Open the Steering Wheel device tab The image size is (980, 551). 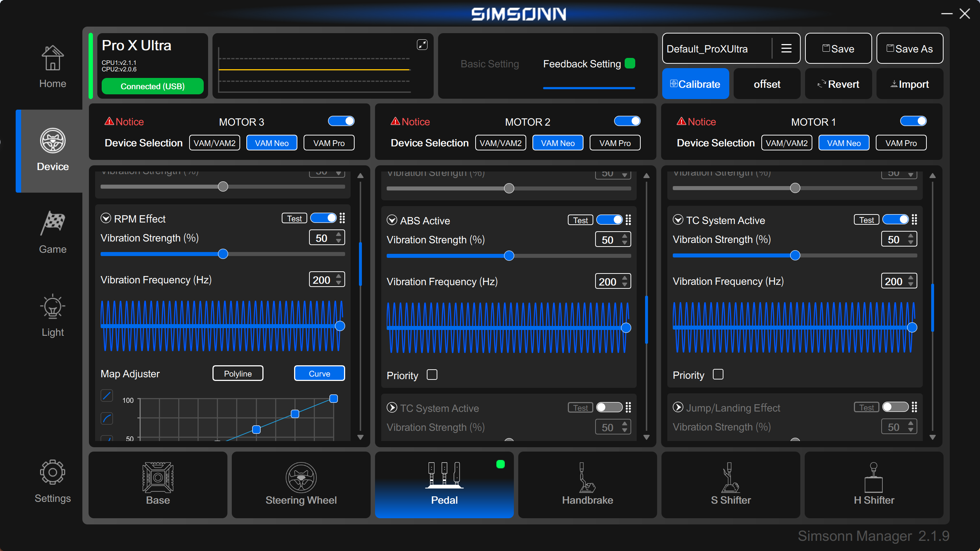[x=301, y=484]
